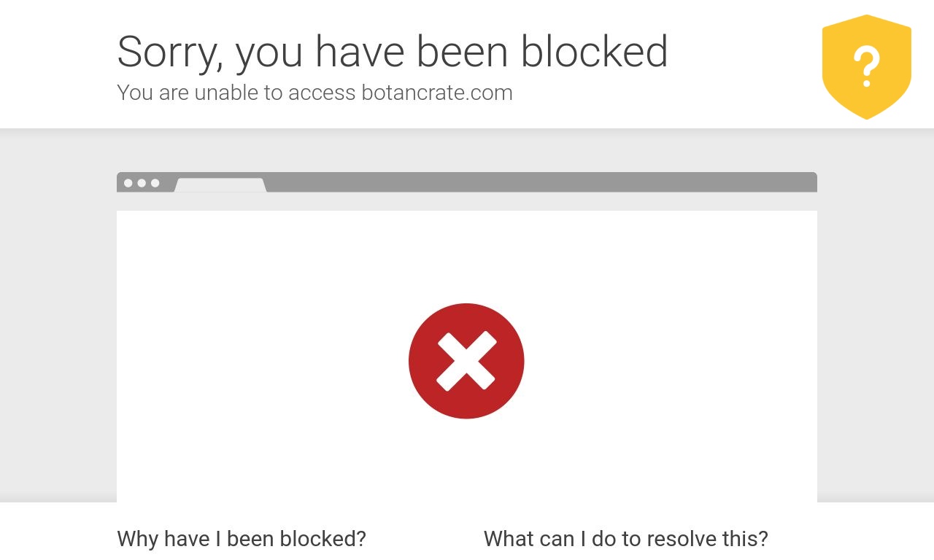Click the grey illustrated browser title bar

467,182
